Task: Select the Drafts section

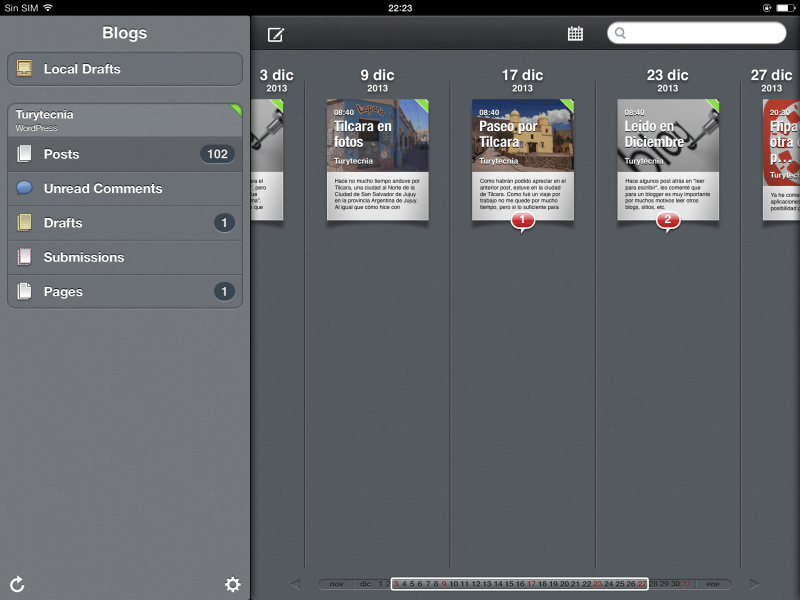Action: [125, 223]
